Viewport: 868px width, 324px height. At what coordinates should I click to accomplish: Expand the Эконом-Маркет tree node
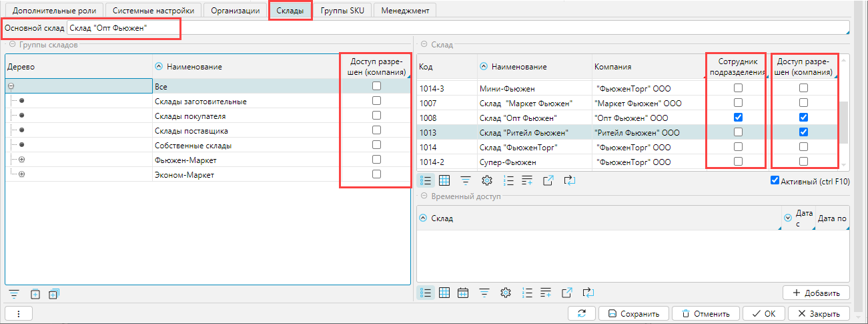click(x=21, y=175)
